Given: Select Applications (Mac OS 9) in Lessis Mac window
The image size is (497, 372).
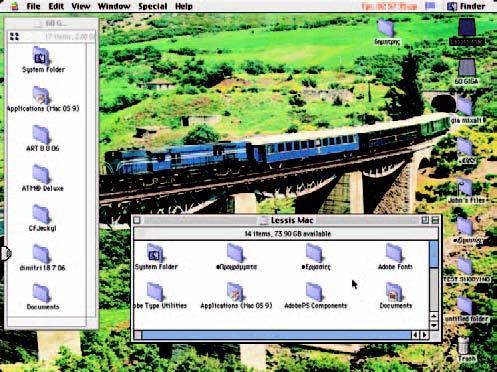Looking at the screenshot, I should [236, 295].
